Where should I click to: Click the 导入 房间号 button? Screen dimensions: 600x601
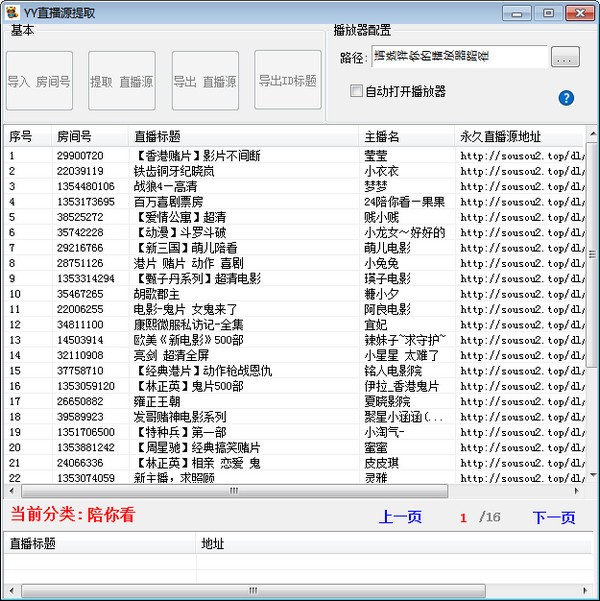click(39, 81)
